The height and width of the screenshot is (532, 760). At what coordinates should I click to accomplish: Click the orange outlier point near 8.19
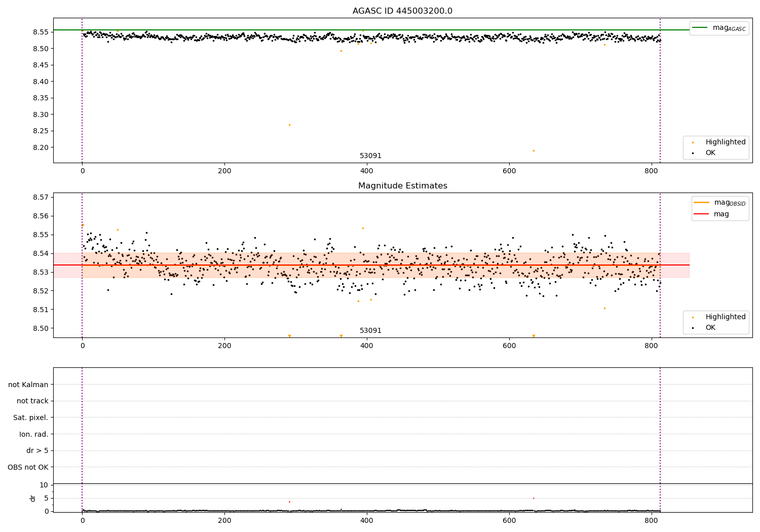tap(534, 150)
